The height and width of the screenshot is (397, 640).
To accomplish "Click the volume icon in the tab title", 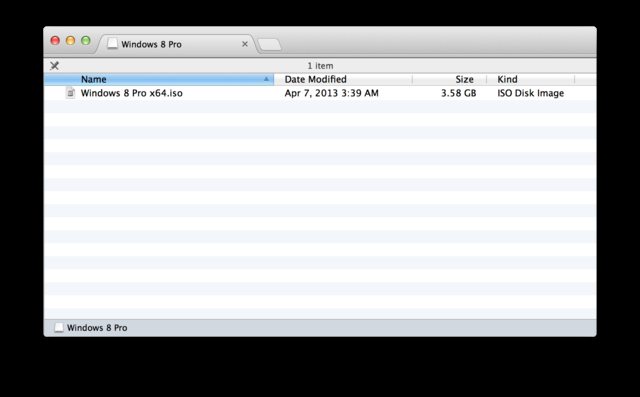I will pyautogui.click(x=113, y=44).
